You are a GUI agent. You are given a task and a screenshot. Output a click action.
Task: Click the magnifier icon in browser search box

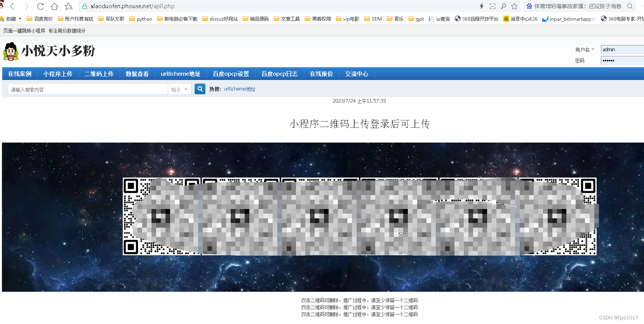[630, 6]
